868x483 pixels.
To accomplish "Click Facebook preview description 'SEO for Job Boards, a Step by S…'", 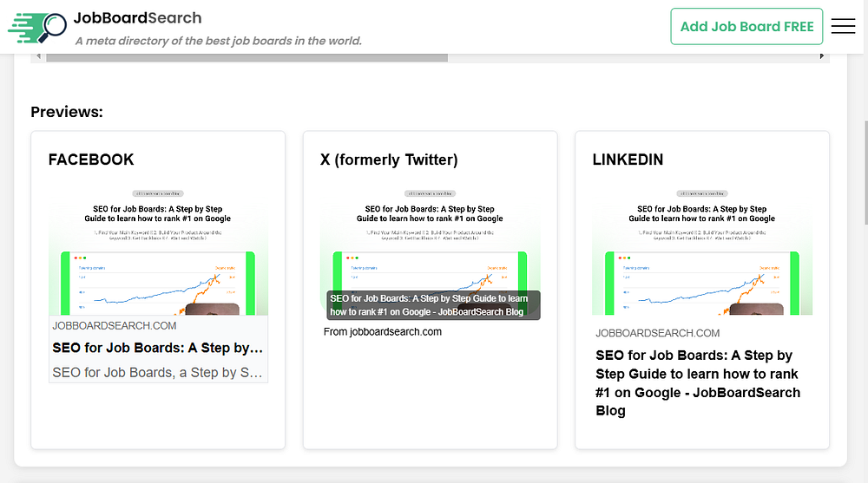I will 158,372.
